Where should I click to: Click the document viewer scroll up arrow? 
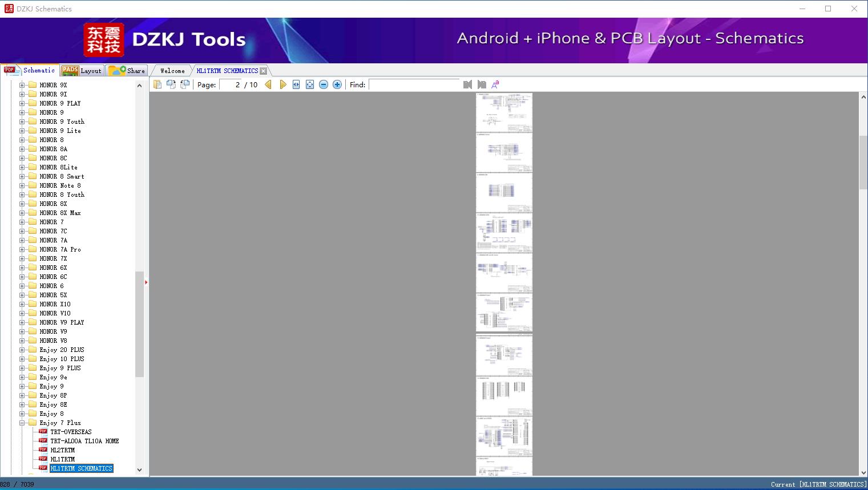click(863, 97)
